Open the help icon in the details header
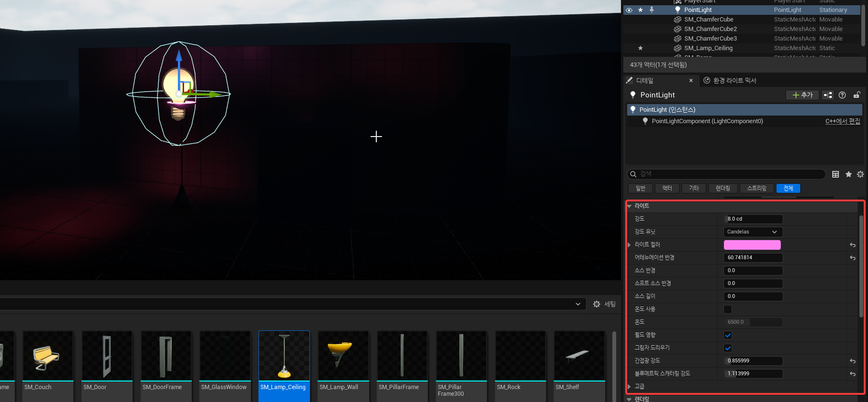 [x=842, y=95]
